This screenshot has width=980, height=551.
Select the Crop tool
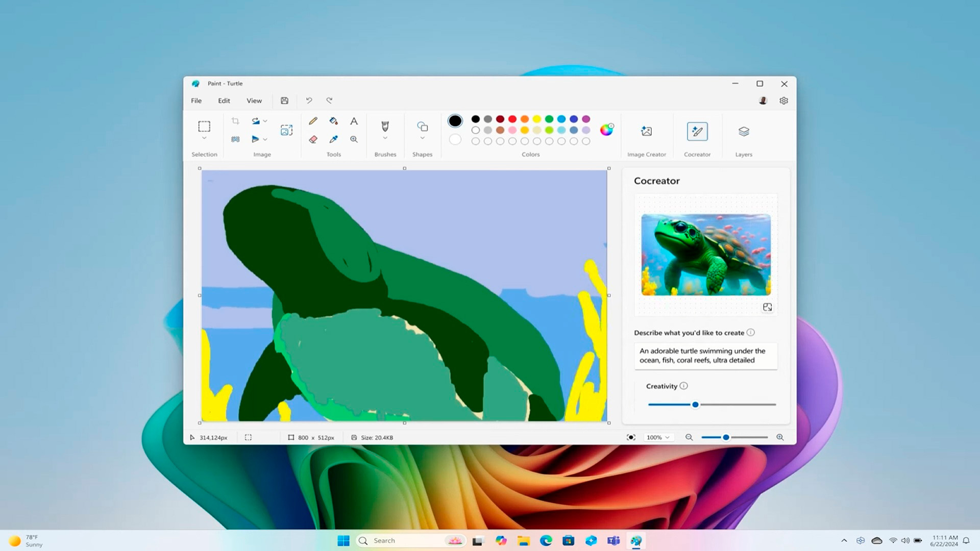(235, 121)
